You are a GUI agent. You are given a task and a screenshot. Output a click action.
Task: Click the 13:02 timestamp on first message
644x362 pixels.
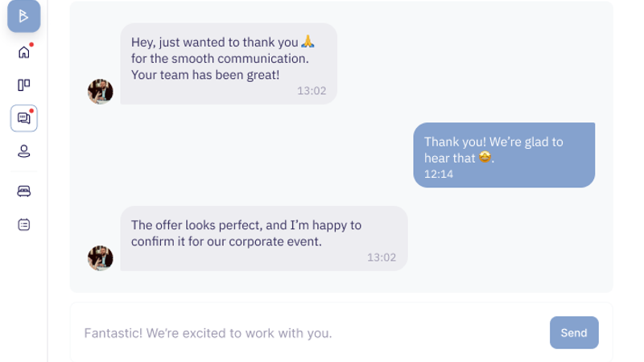tap(312, 91)
